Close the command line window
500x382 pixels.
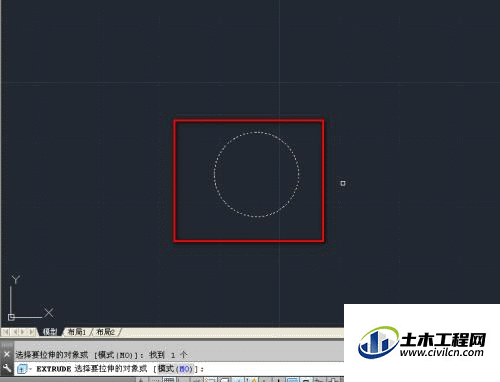(x=7, y=354)
